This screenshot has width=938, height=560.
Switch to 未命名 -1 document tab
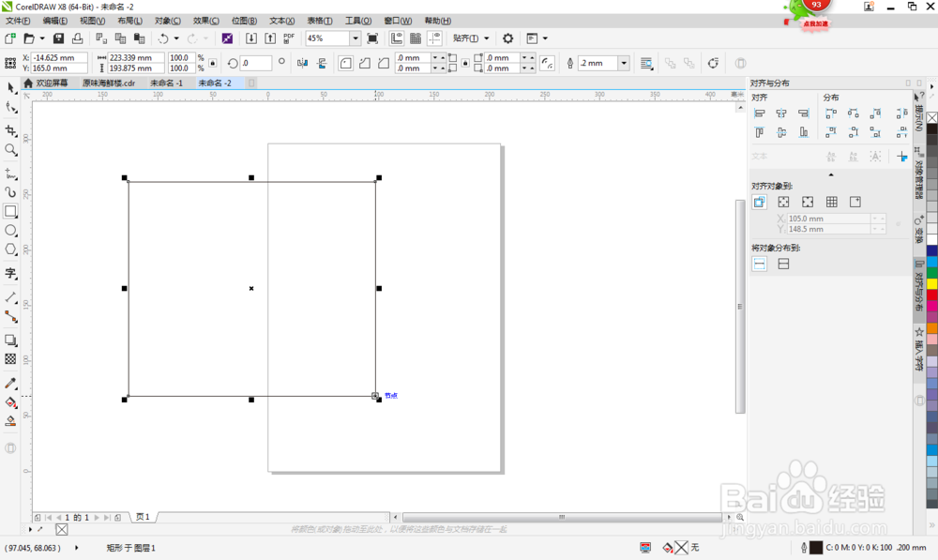click(x=166, y=83)
